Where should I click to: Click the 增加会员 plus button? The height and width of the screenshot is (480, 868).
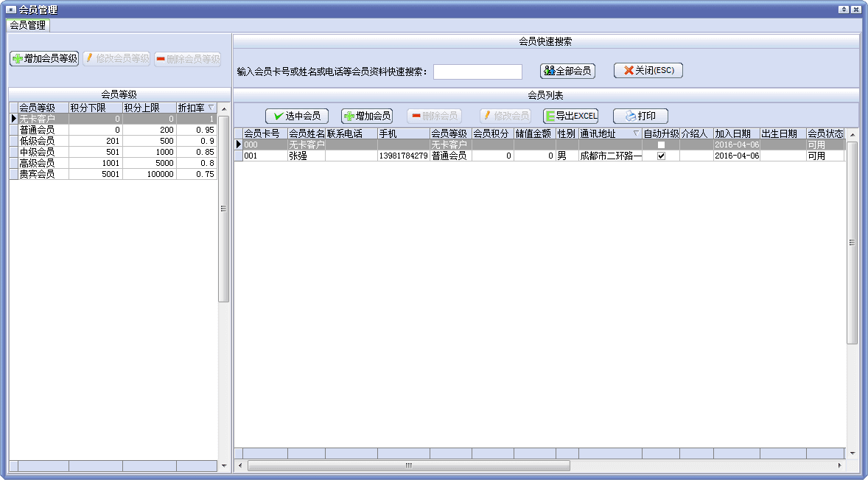(367, 116)
